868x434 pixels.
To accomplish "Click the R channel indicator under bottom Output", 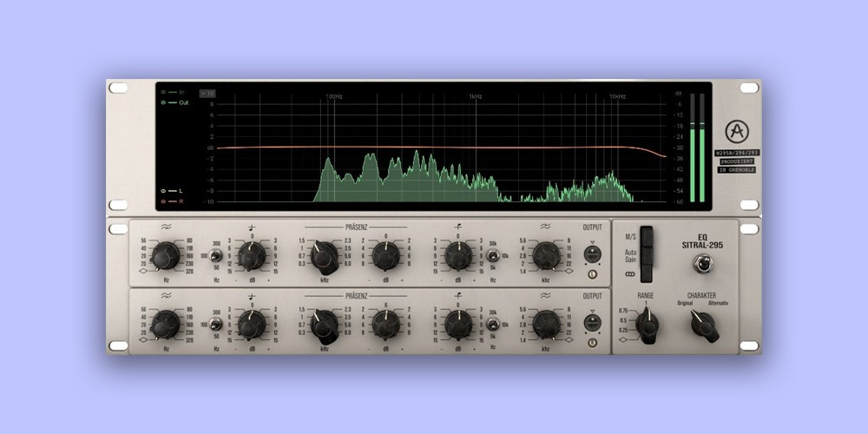I will pyautogui.click(x=592, y=343).
